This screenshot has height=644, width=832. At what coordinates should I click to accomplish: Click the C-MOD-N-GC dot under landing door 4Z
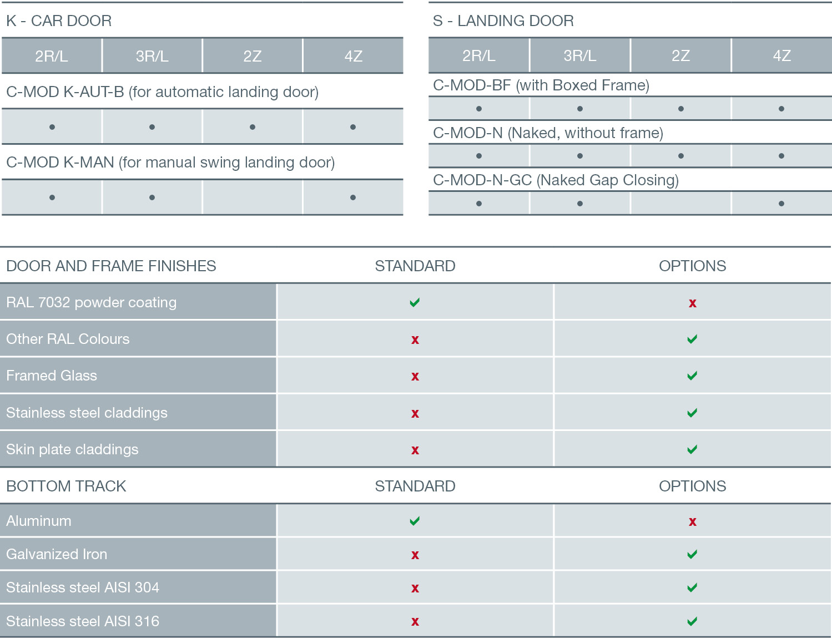781,204
